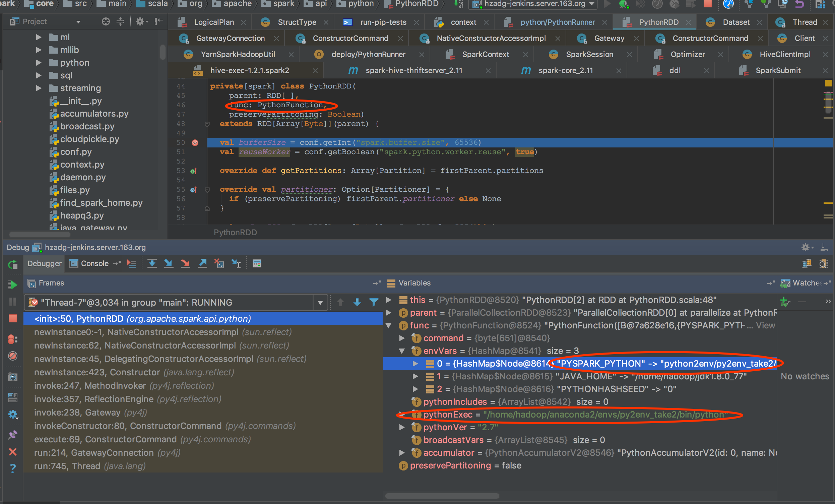835x504 pixels.
Task: Expand the envVars variable node
Action: [402, 351]
